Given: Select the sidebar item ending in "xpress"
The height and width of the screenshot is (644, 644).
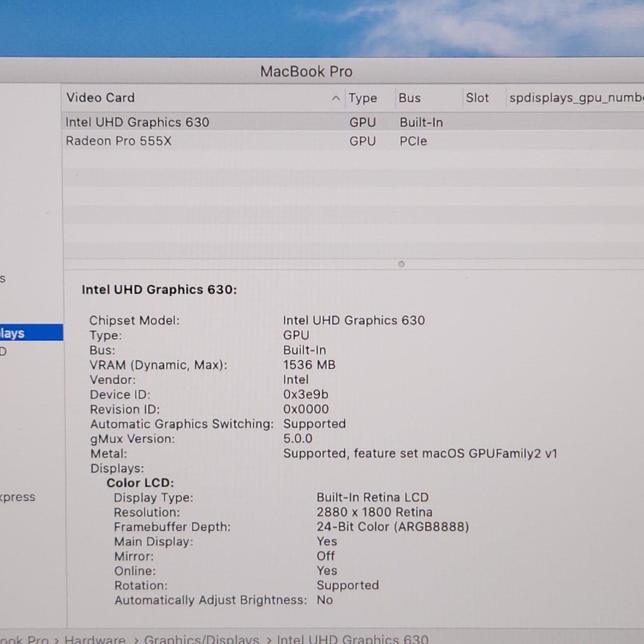Looking at the screenshot, I should [18, 497].
